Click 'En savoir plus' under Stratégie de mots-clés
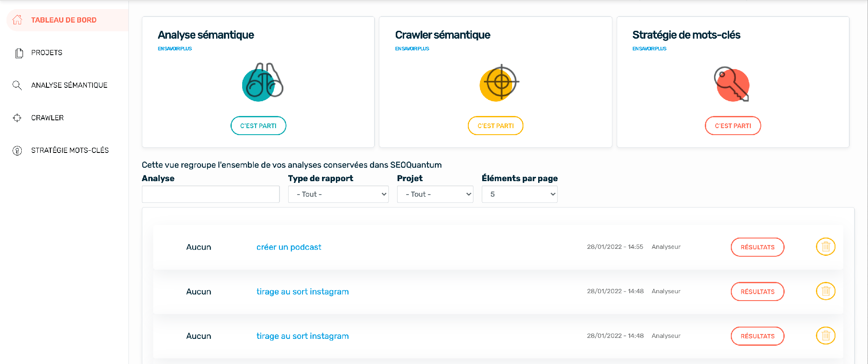Viewport: 868px width, 364px height. [649, 49]
